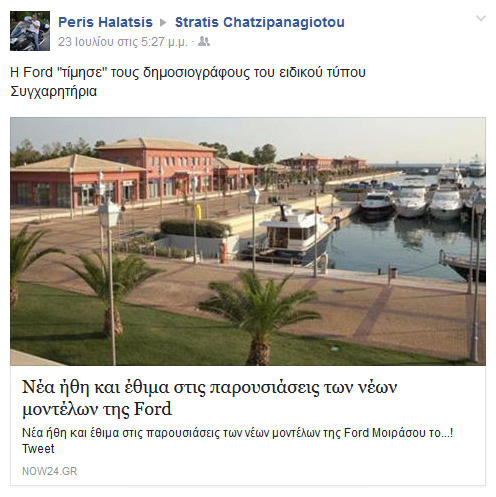The image size is (496, 497).
Task: Click the marina photo link preview
Action: click(248, 241)
